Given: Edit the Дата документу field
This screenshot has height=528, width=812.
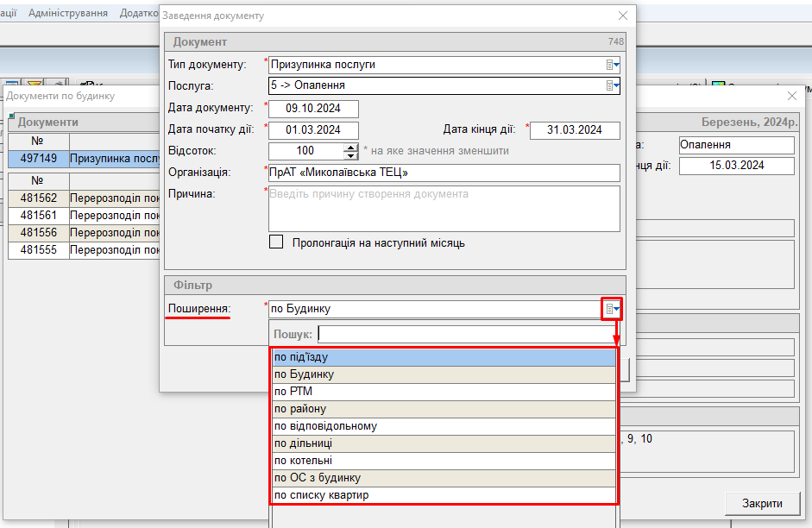Looking at the screenshot, I should [x=313, y=109].
